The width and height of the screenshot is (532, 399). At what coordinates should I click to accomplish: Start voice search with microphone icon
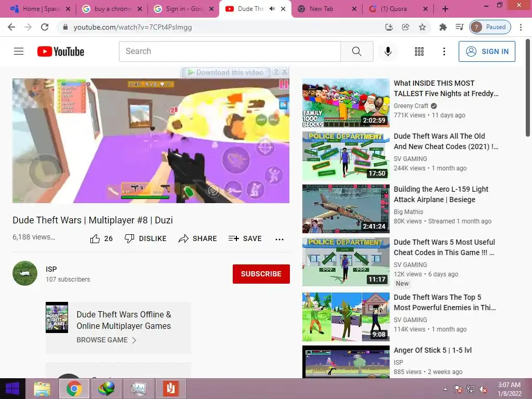[x=388, y=51]
